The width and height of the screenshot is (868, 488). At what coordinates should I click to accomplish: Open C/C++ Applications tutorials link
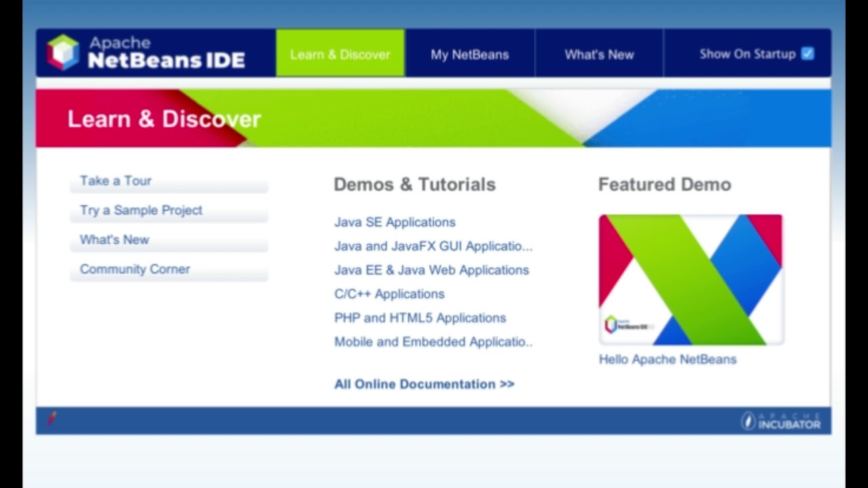[389, 293]
